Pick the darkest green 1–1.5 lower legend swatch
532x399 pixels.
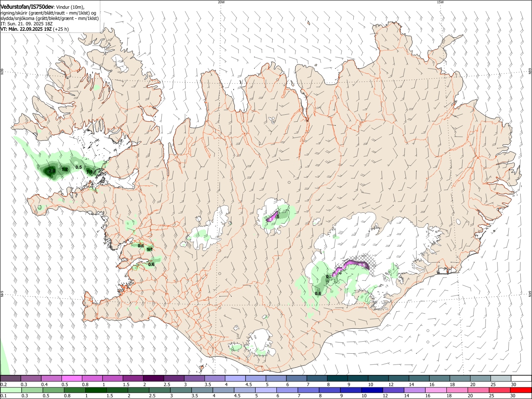click(x=96, y=390)
